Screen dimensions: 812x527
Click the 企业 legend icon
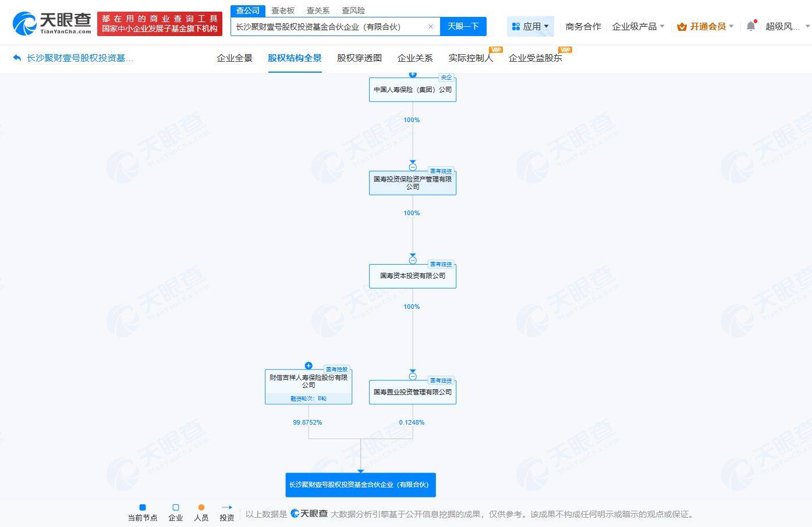click(176, 507)
